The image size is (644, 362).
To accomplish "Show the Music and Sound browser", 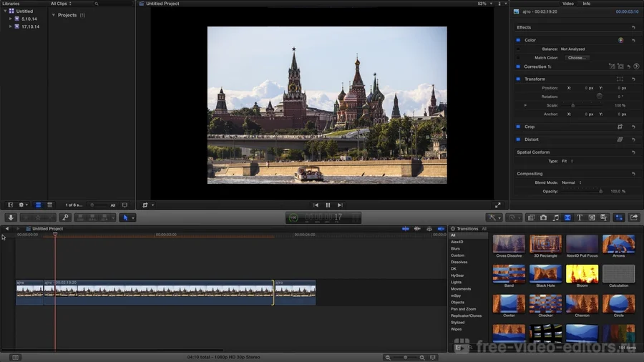I will 556,217.
